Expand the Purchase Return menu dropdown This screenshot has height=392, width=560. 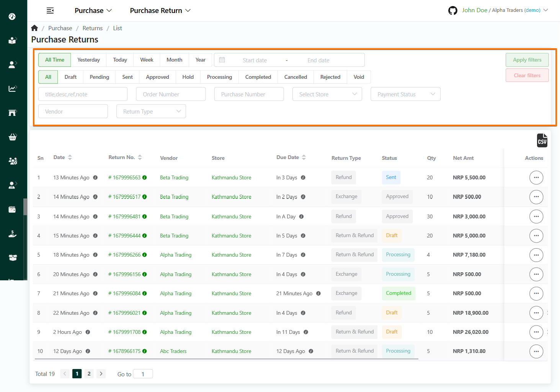point(160,11)
